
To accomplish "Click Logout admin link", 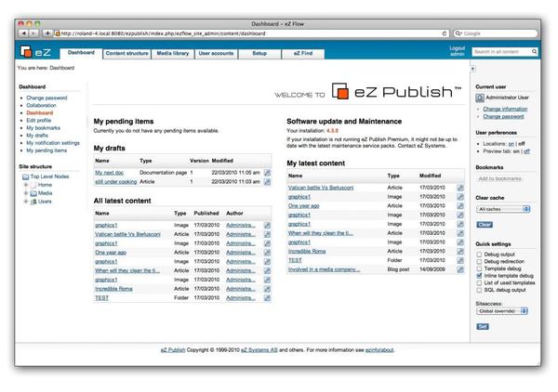I will tap(457, 51).
